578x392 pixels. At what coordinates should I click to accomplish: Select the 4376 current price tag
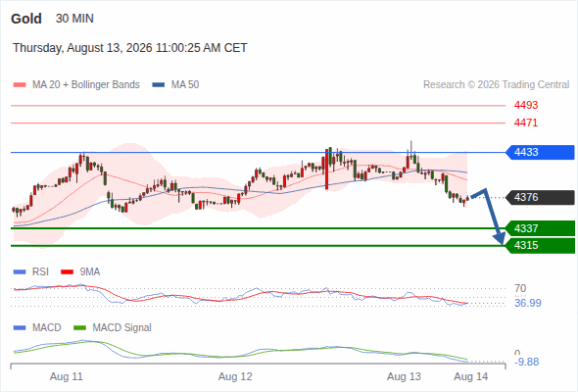click(x=540, y=197)
